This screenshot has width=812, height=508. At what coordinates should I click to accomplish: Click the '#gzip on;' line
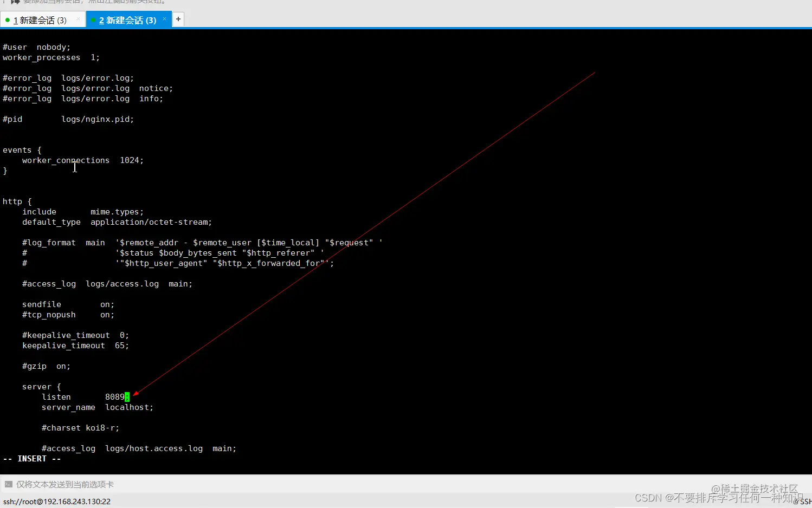click(x=46, y=366)
